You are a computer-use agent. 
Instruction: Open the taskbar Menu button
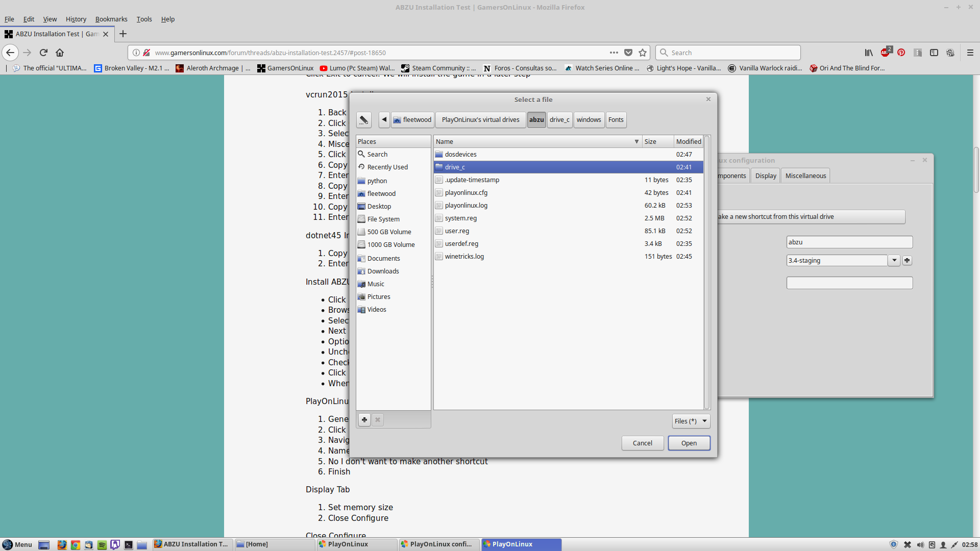point(17,544)
